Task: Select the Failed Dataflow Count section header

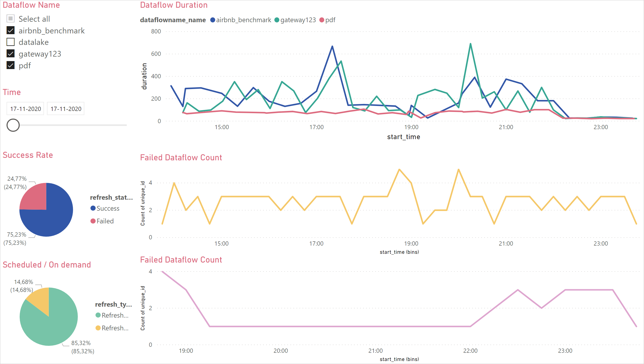Action: [181, 157]
